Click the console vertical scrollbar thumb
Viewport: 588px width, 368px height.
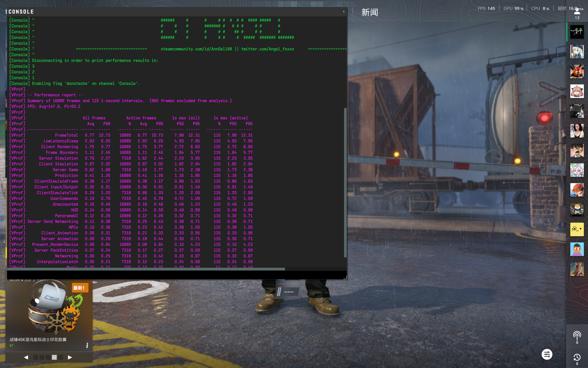pos(345,183)
